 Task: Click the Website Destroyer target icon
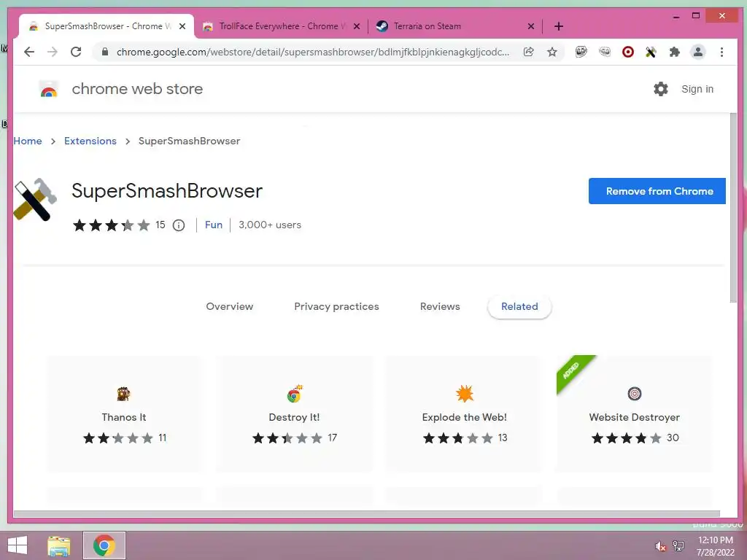coord(635,394)
